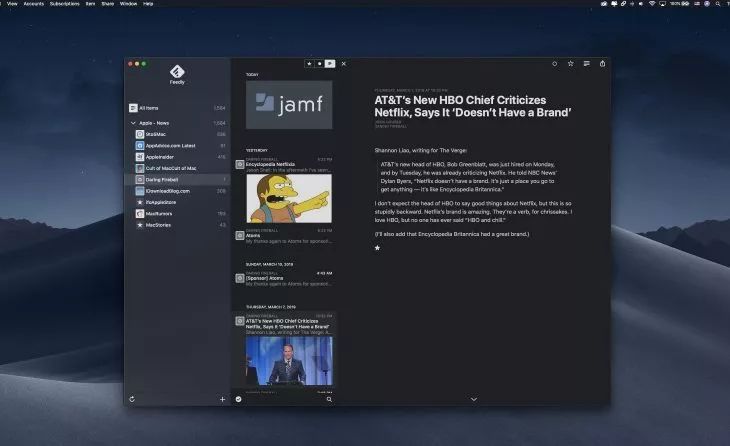This screenshot has width=730, height=446.
Task: Select the Cult of Mac feed
Action: point(177,168)
